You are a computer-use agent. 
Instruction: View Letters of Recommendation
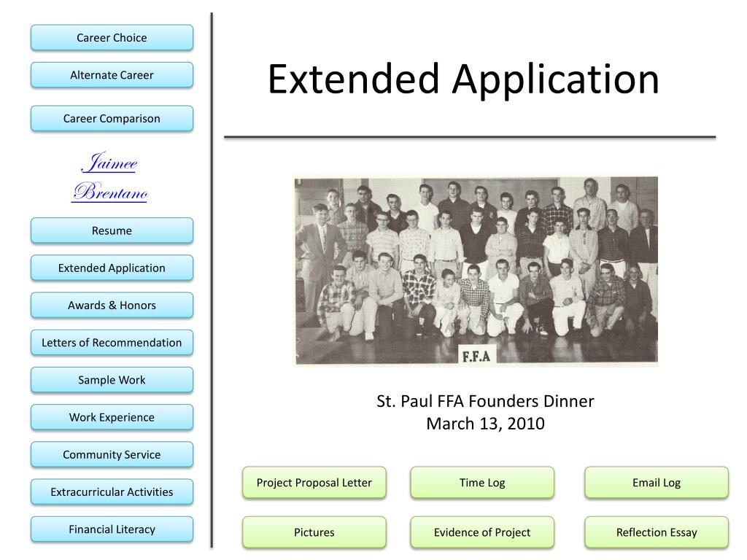coord(112,343)
